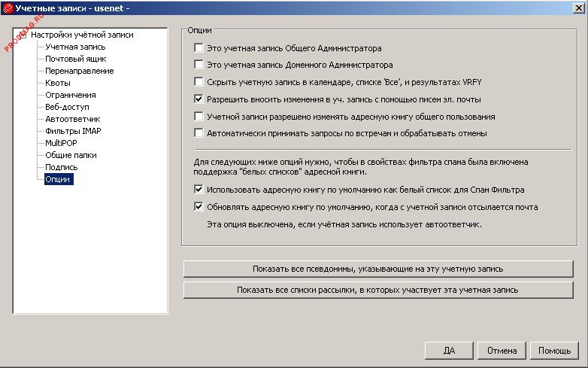
Task: Uncheck Обновлять адресную книгу по умолчанию
Action: [x=199, y=207]
